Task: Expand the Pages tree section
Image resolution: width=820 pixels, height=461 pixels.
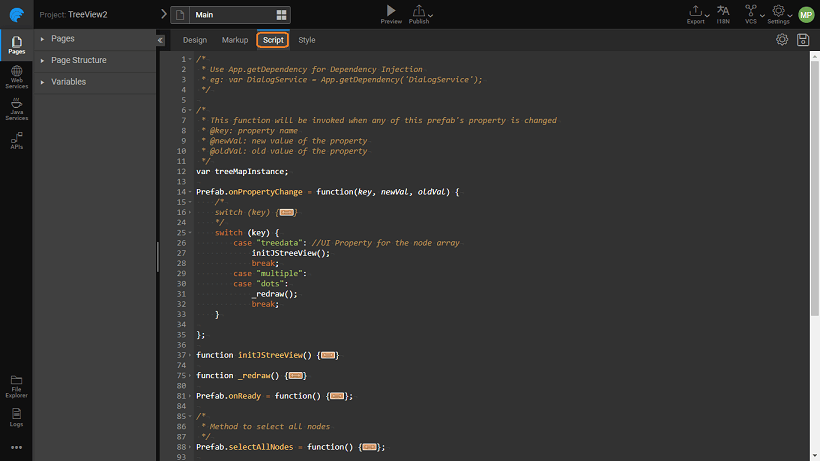Action: [x=42, y=39]
